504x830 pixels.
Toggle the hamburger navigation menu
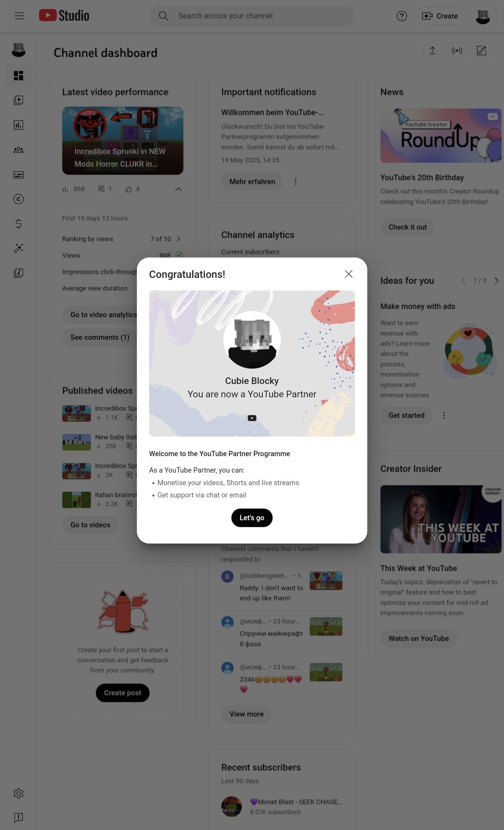[20, 16]
